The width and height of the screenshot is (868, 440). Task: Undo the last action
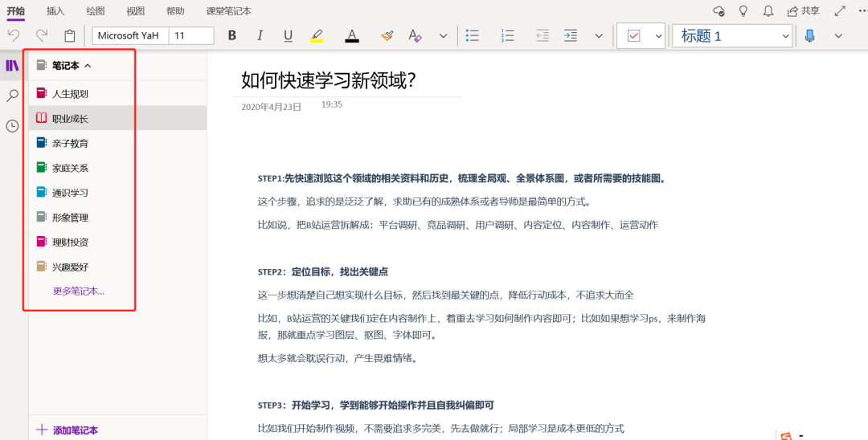(14, 36)
